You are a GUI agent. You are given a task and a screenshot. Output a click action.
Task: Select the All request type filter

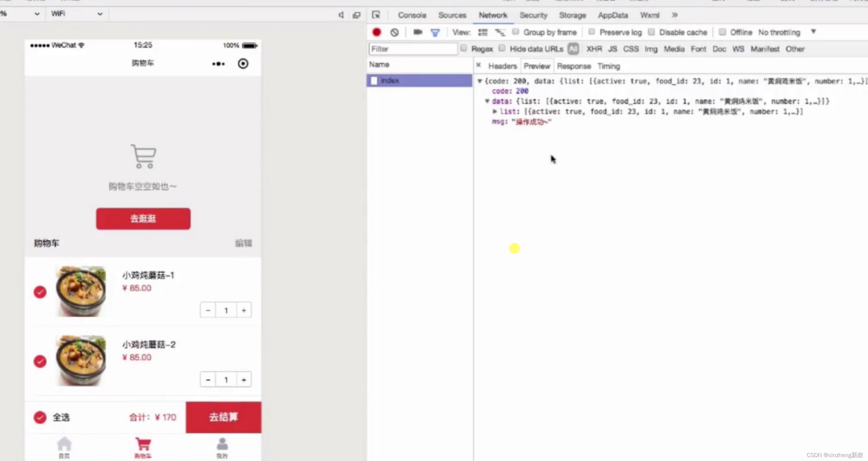coord(573,49)
